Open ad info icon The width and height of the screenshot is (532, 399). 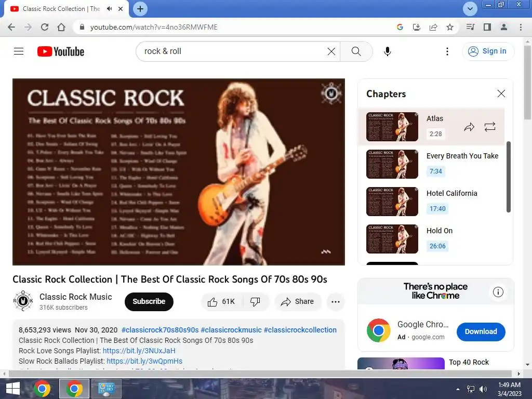(x=498, y=292)
